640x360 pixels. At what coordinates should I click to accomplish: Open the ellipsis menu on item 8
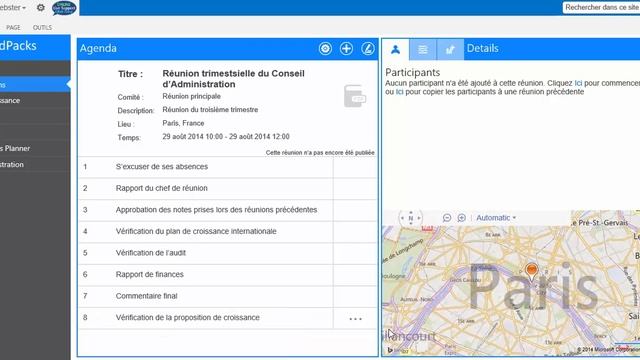pos(356,319)
